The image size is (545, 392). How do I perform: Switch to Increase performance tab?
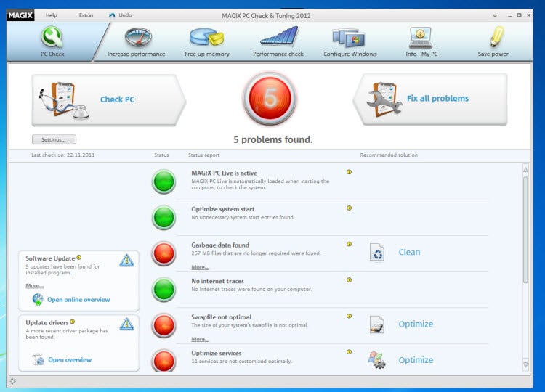pos(137,42)
